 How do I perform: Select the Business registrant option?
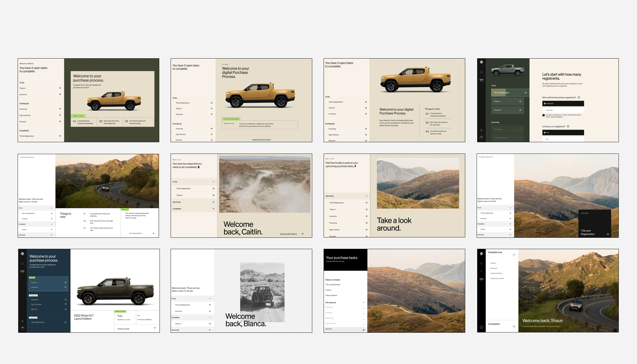(x=563, y=110)
